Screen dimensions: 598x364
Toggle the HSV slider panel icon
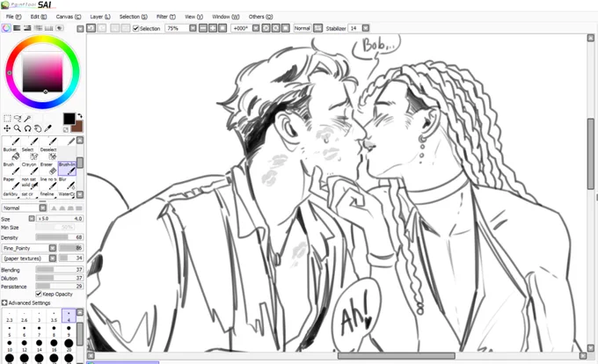[x=27, y=28]
